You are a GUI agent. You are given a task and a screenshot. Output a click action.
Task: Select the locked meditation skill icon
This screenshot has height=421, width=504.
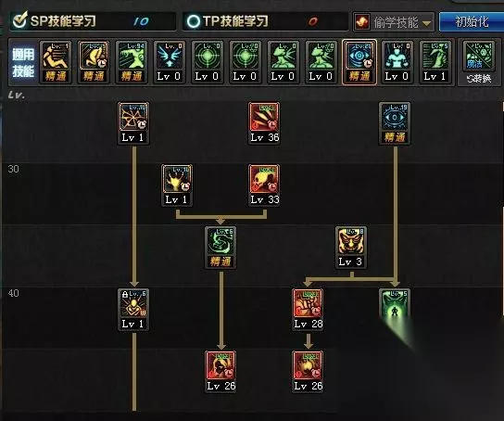pyautogui.click(x=133, y=303)
